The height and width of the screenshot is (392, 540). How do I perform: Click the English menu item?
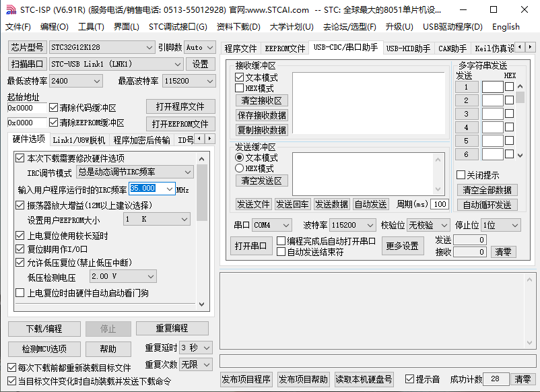click(x=506, y=27)
